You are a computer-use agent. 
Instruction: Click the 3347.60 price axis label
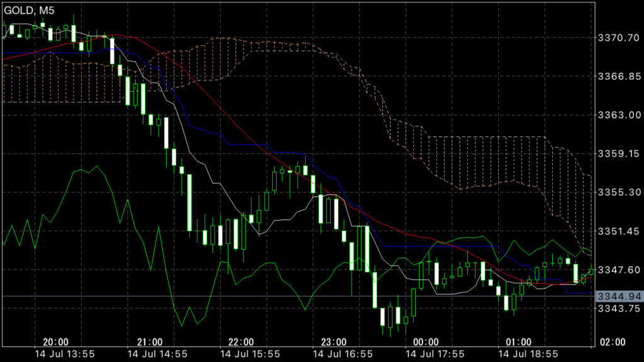pos(619,270)
